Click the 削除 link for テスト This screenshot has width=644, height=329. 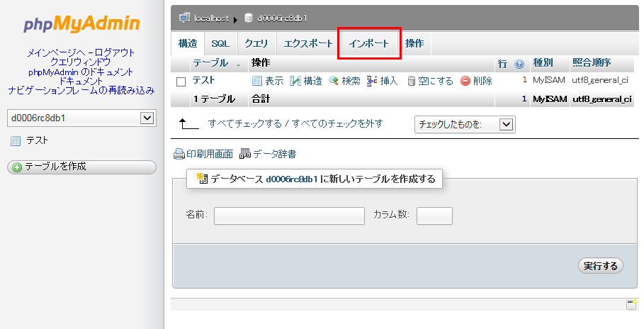point(482,81)
